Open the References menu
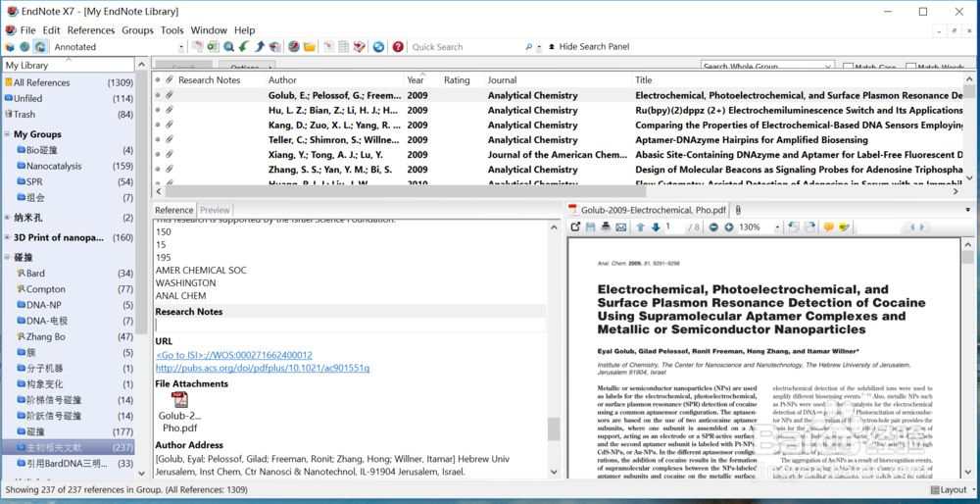This screenshot has height=504, width=980. pyautogui.click(x=91, y=30)
